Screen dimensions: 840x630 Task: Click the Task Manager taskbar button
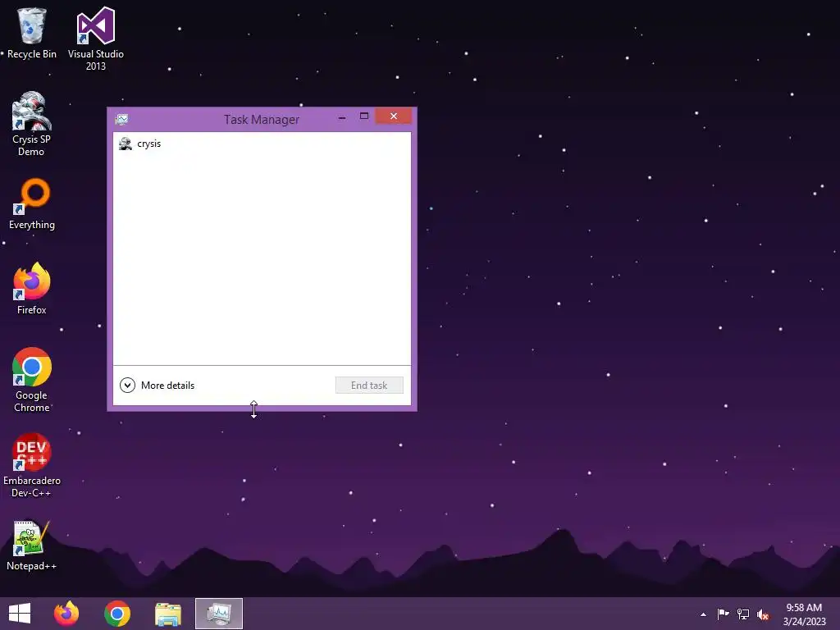(219, 614)
